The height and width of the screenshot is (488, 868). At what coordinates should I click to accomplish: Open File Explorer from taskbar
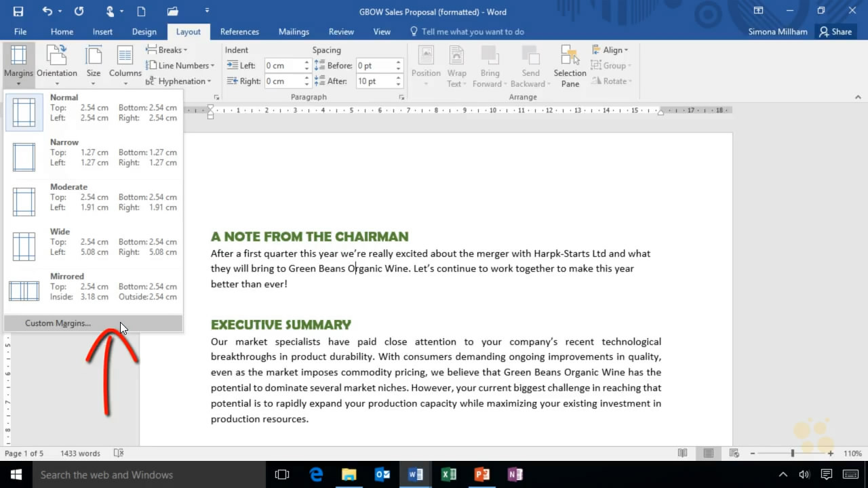pyautogui.click(x=349, y=474)
